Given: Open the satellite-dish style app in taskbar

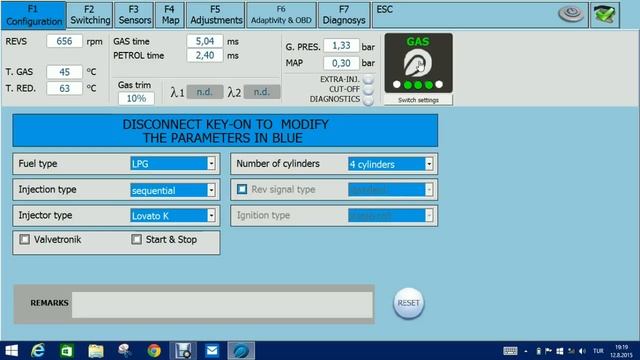Looking at the screenshot, I should pyautogui.click(x=124, y=351).
